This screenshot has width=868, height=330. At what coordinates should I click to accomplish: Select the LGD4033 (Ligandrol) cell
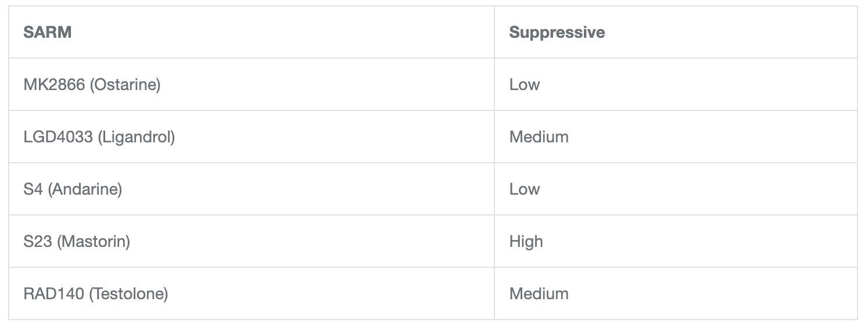pos(252,137)
